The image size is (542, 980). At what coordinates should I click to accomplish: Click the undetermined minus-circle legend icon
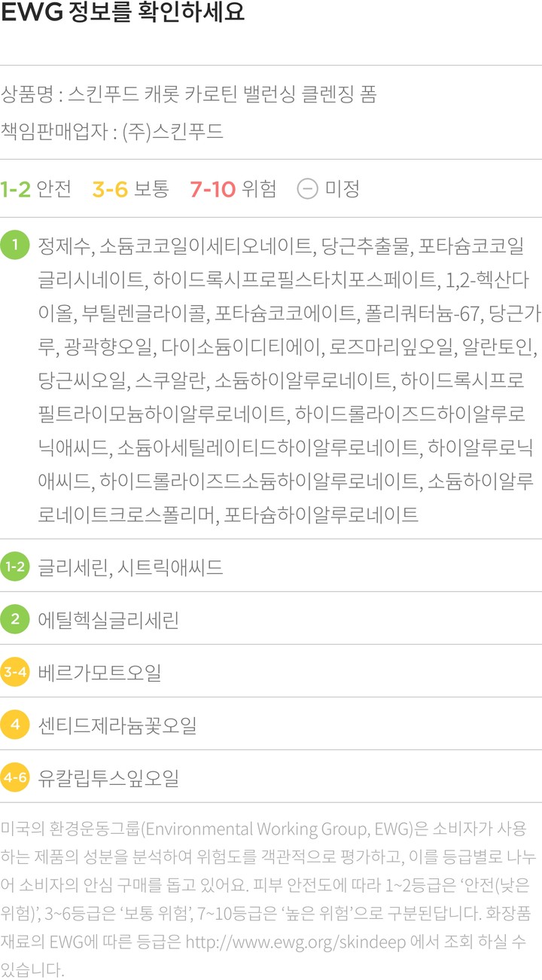(307, 188)
